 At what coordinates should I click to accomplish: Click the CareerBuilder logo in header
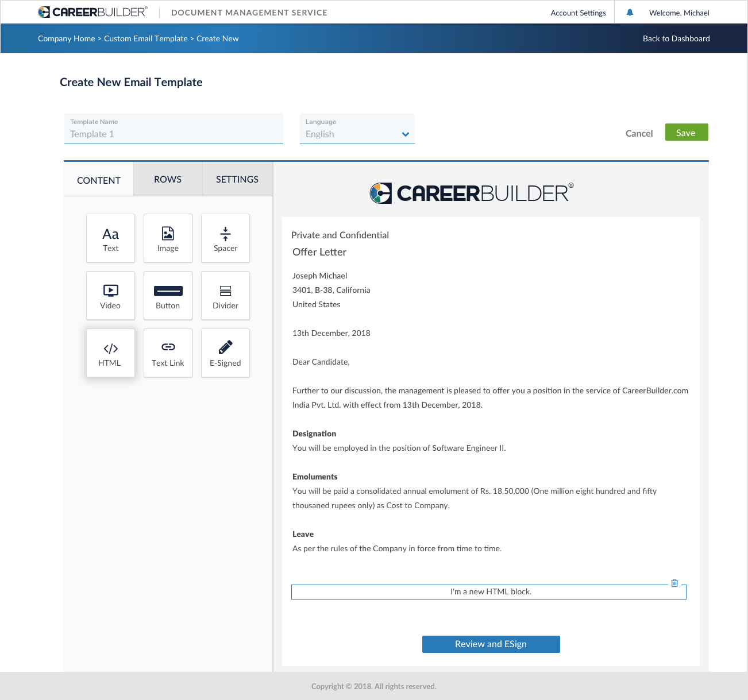(x=92, y=12)
